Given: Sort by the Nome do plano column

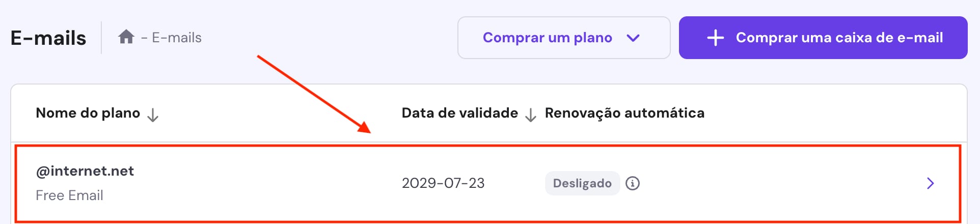Looking at the screenshot, I should [x=88, y=113].
